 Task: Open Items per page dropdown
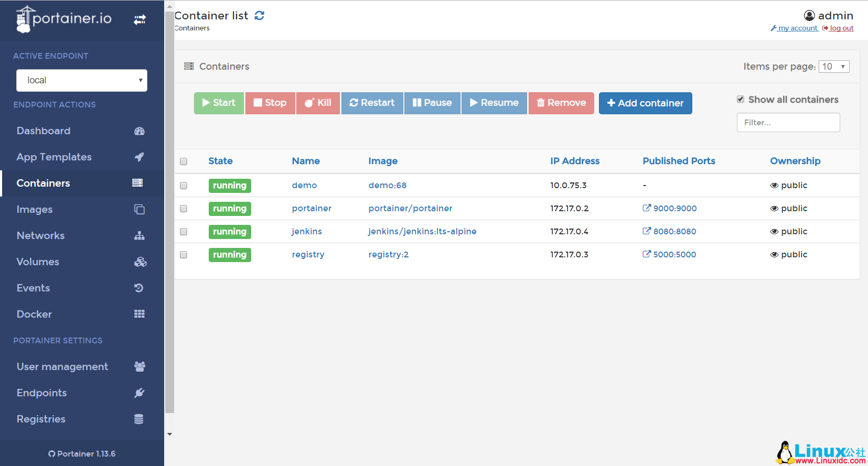(833, 67)
